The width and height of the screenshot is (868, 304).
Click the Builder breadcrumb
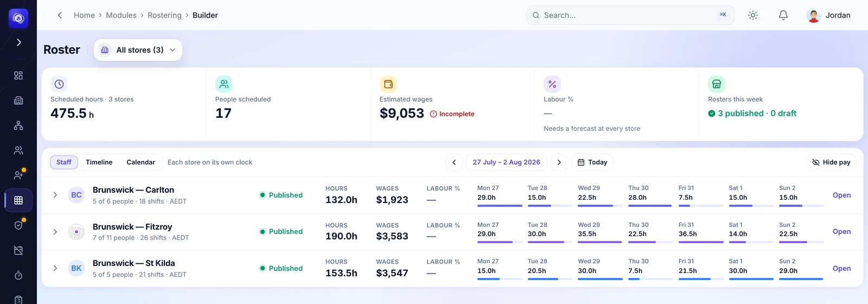(x=205, y=15)
